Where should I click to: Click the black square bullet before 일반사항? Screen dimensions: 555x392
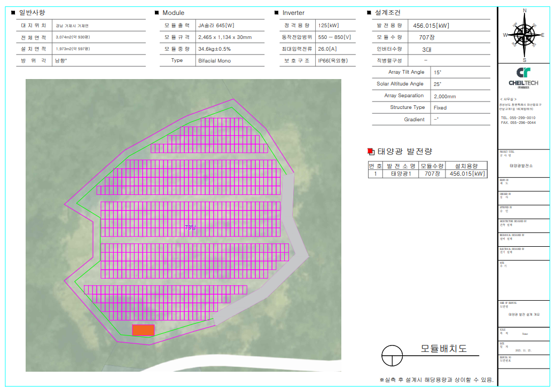13,12
